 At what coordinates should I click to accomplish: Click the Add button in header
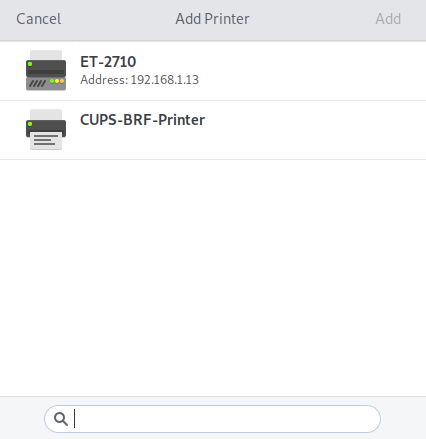pyautogui.click(x=388, y=19)
